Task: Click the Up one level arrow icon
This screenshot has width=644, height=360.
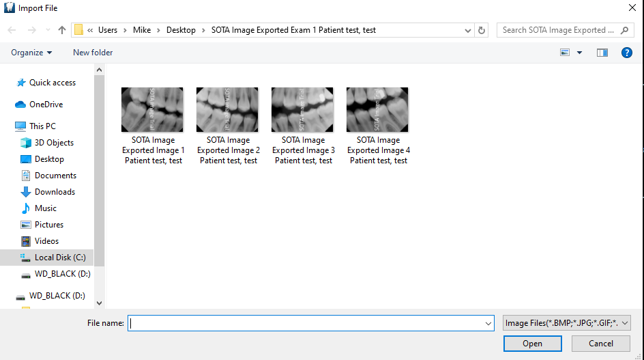Action: tap(62, 30)
